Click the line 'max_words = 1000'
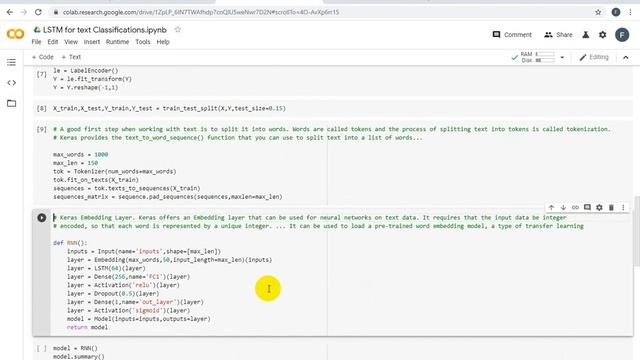 point(80,155)
